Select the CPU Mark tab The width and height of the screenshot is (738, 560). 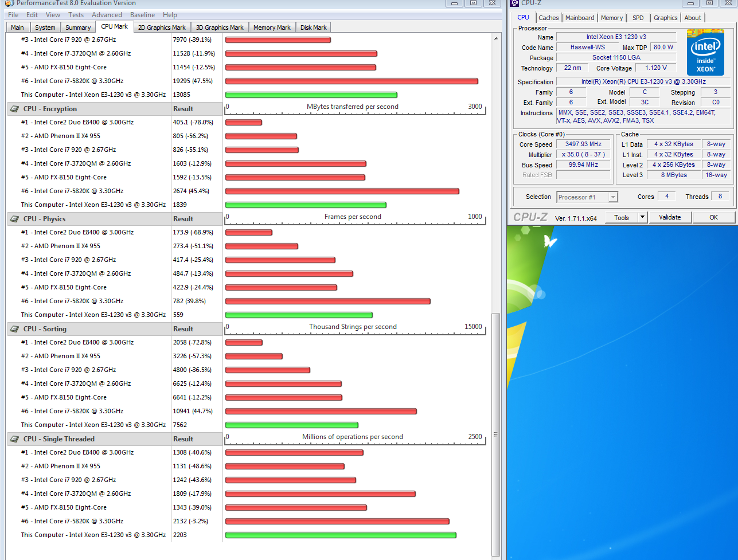(115, 26)
